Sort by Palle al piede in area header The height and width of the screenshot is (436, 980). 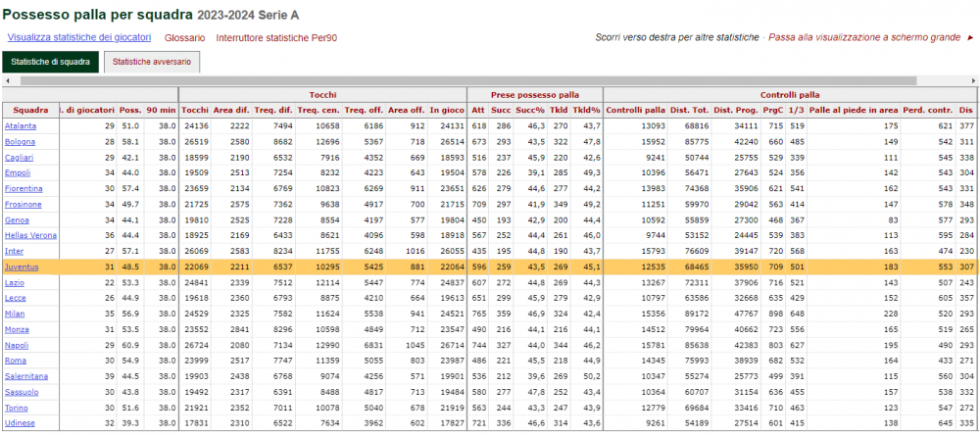coord(854,110)
